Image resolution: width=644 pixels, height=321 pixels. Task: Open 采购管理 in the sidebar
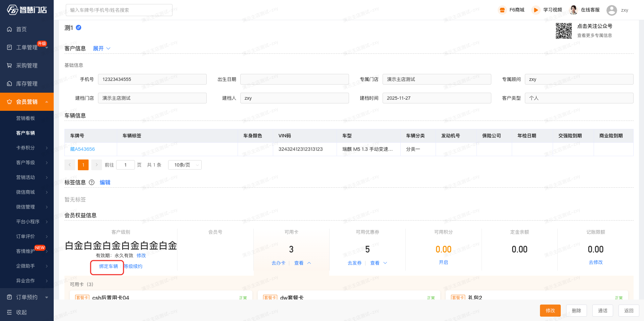point(27,65)
